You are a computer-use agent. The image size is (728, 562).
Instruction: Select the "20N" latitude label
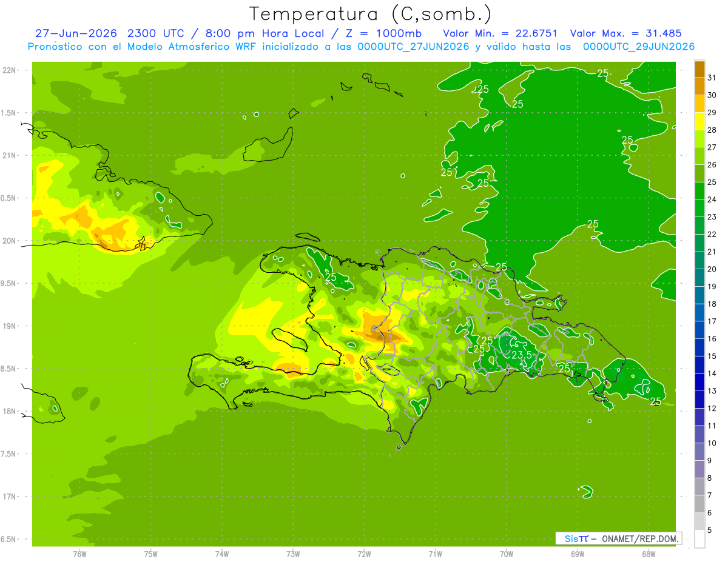(x=10, y=241)
